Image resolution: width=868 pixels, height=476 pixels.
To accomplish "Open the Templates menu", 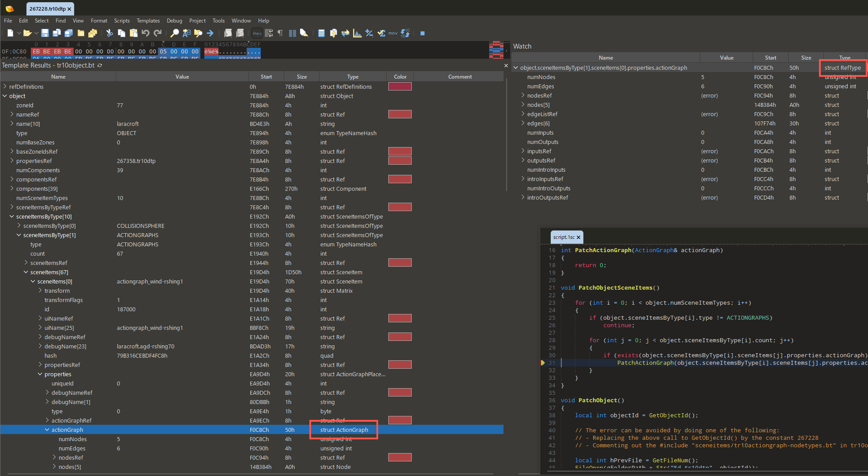I will tap(148, 21).
